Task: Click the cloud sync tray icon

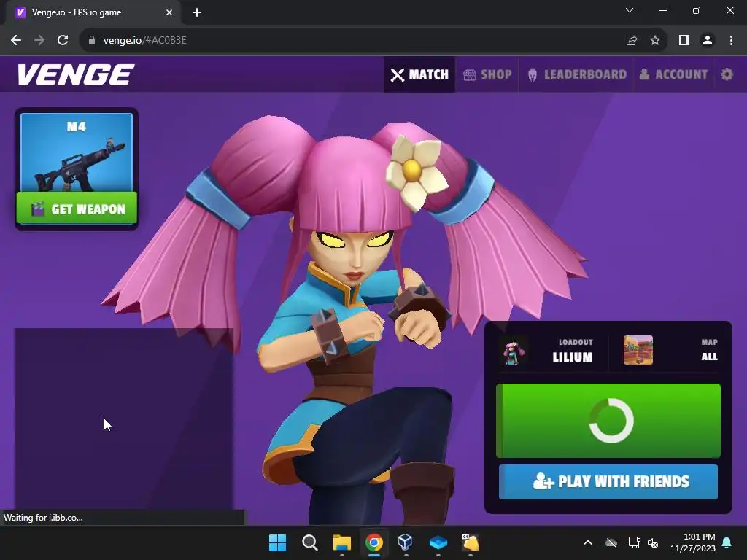Action: tap(611, 542)
